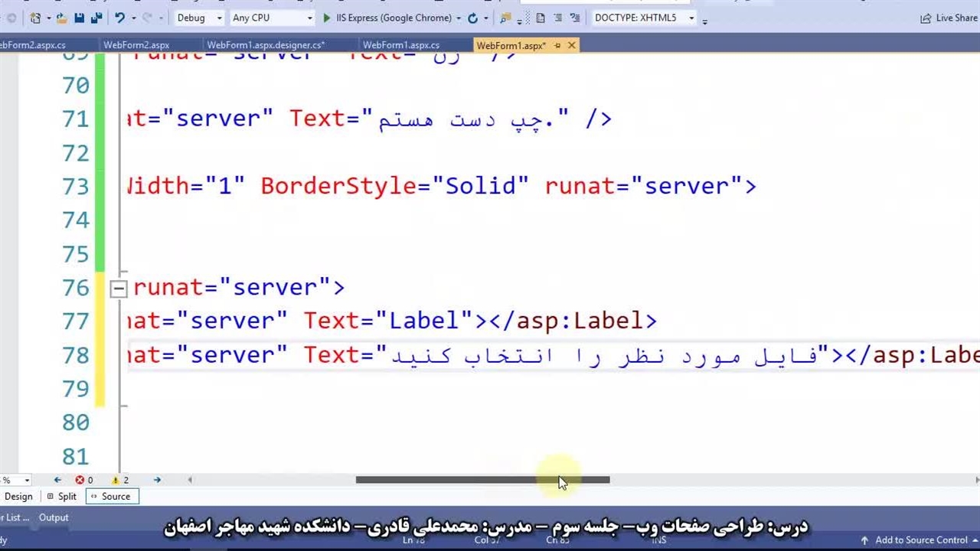
Task: Click the Find in Files icon
Action: [505, 18]
